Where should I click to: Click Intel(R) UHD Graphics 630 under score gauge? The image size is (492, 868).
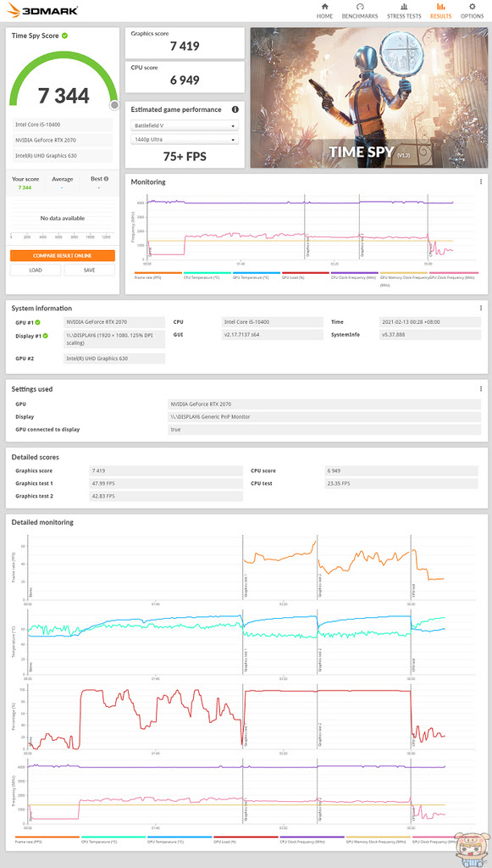click(63, 156)
